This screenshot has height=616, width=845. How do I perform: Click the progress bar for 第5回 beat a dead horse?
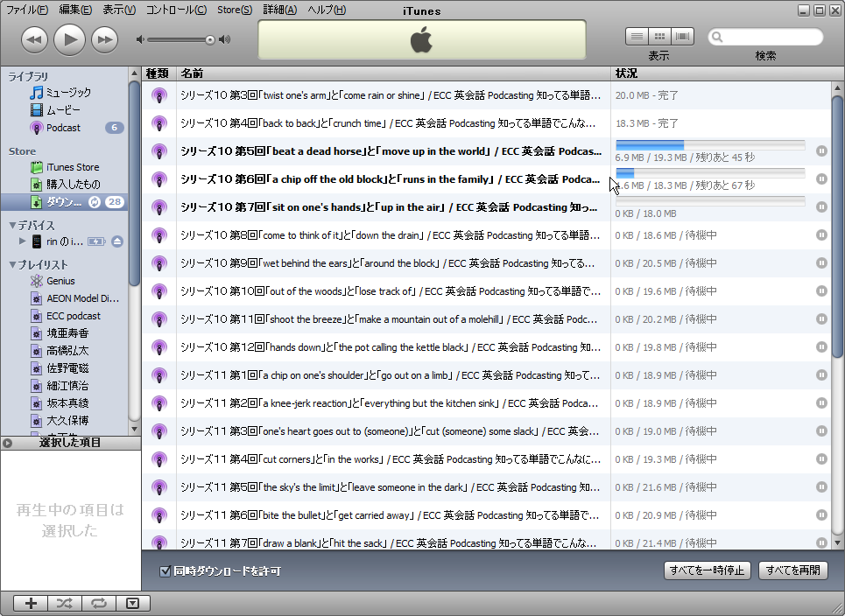pyautogui.click(x=710, y=145)
